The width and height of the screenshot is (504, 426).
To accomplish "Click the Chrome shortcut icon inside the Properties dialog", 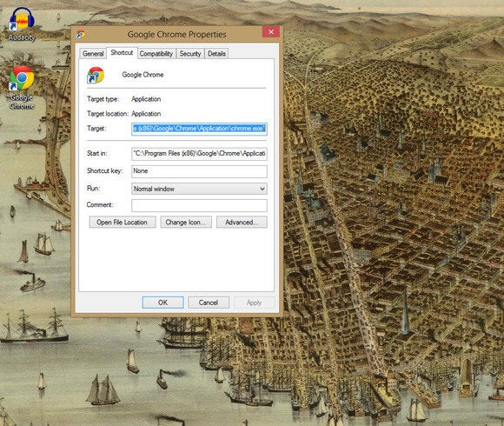I will [96, 76].
